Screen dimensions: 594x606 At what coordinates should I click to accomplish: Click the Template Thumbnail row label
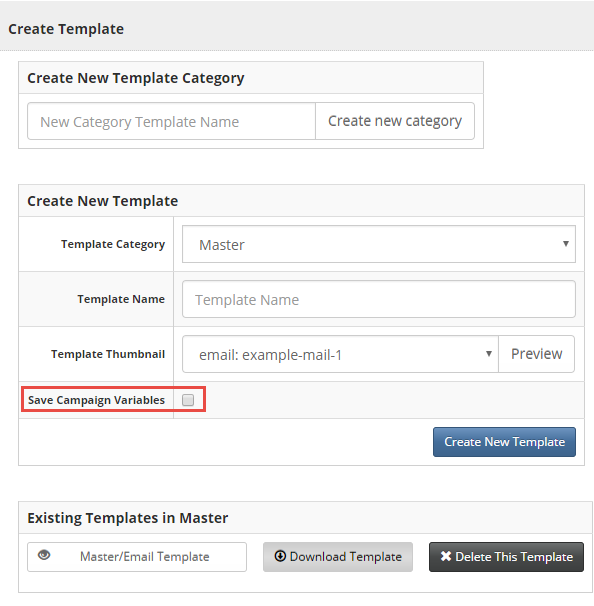click(x=108, y=354)
